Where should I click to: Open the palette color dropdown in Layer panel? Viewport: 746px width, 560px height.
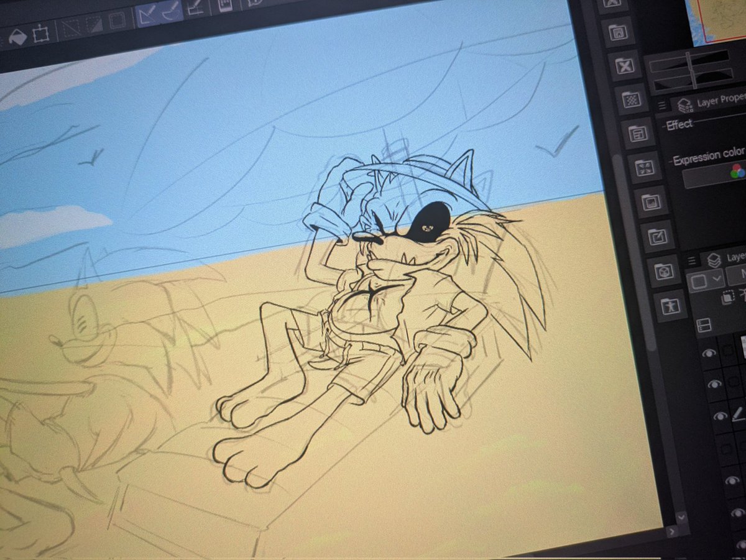[707, 280]
